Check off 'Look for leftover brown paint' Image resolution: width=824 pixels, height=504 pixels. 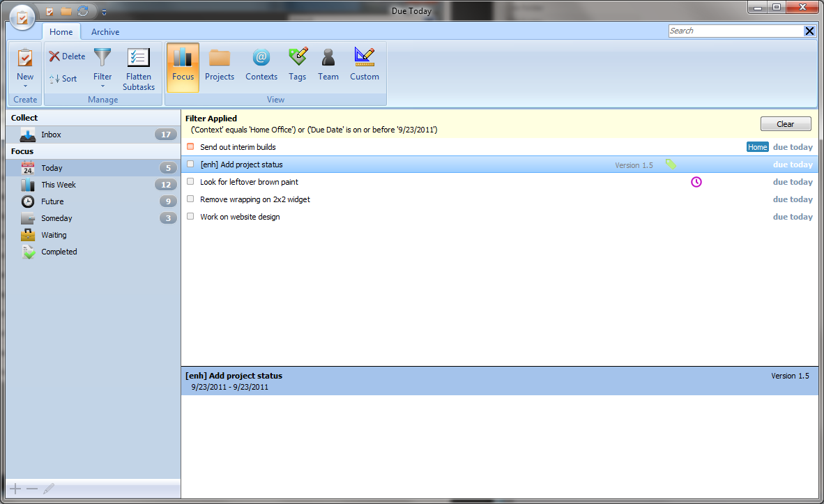coord(190,181)
